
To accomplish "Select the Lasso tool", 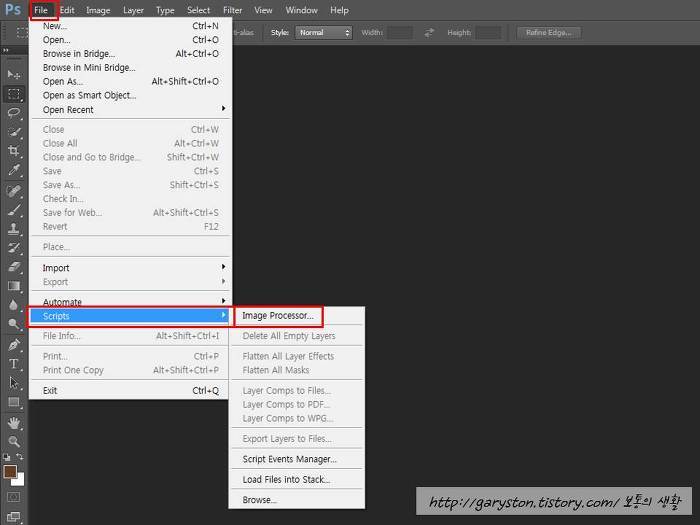I will pyautogui.click(x=14, y=112).
